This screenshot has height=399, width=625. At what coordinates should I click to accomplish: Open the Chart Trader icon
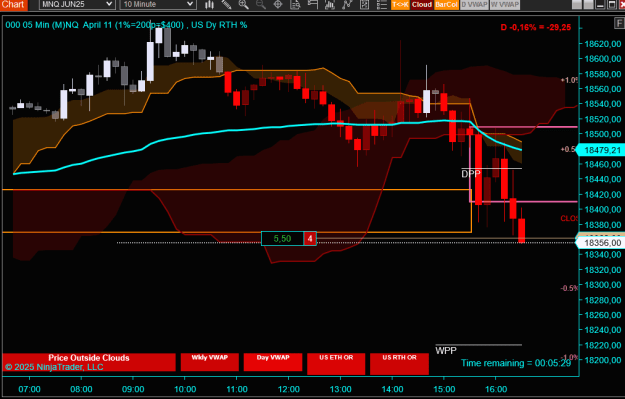click(x=312, y=5)
